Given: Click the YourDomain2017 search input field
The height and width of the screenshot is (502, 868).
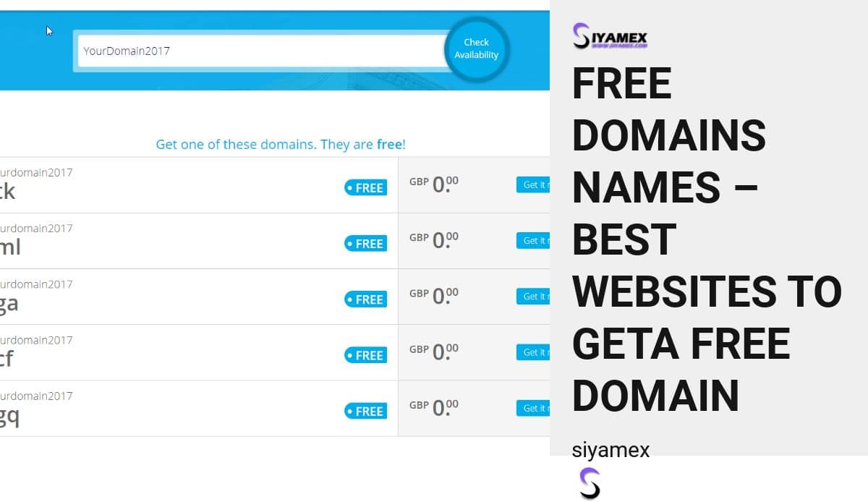Looking at the screenshot, I should point(260,51).
